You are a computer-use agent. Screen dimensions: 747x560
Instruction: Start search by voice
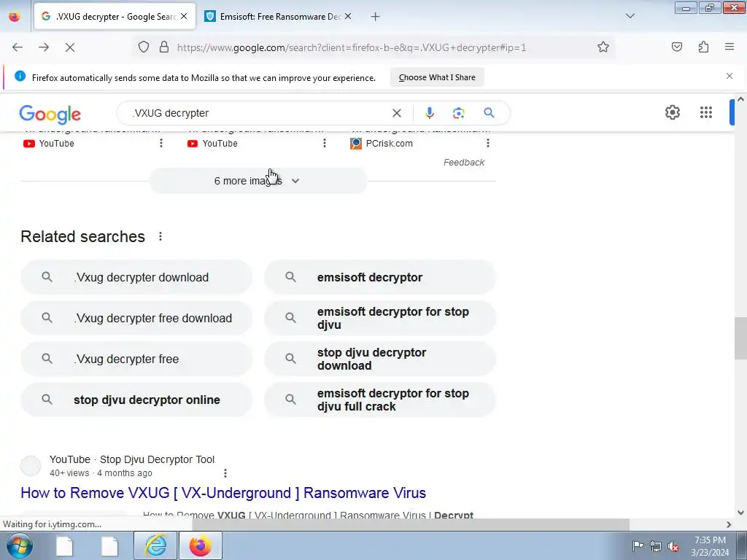tap(429, 113)
